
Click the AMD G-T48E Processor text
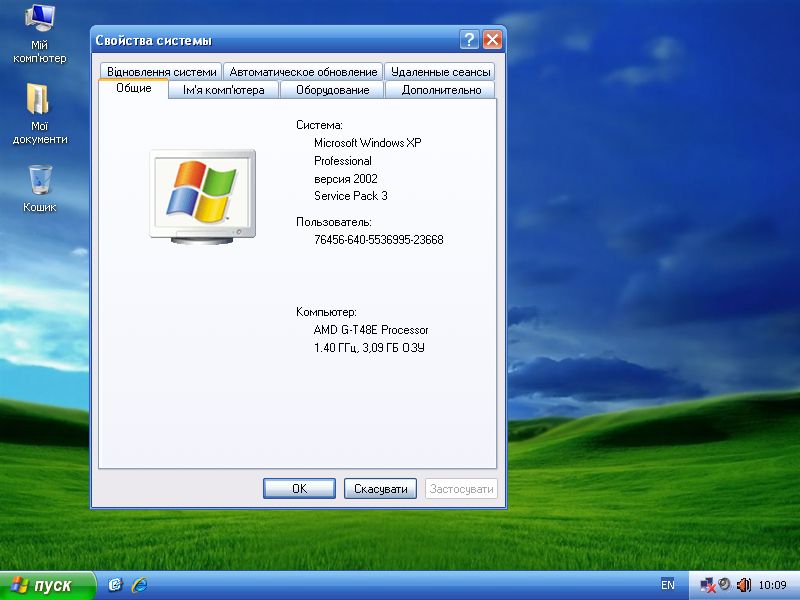coord(371,330)
